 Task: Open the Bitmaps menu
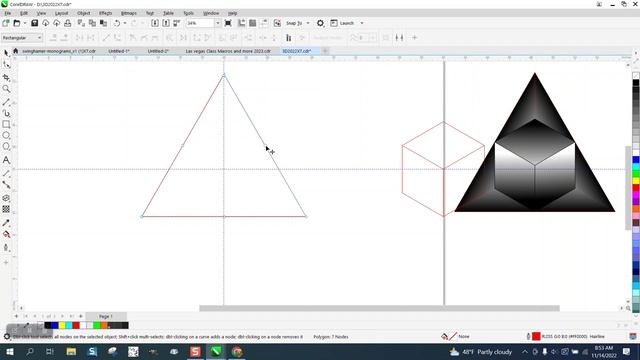click(x=129, y=13)
